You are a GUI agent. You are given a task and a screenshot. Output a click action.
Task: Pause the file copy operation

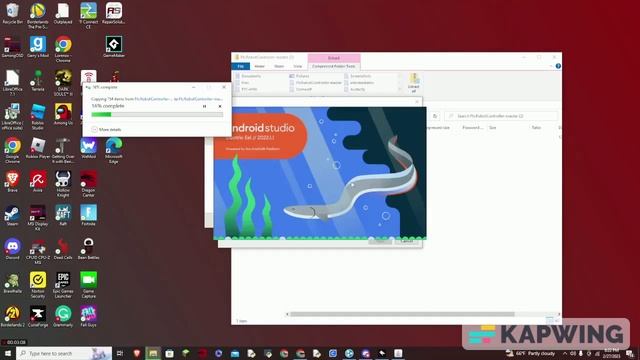point(204,107)
